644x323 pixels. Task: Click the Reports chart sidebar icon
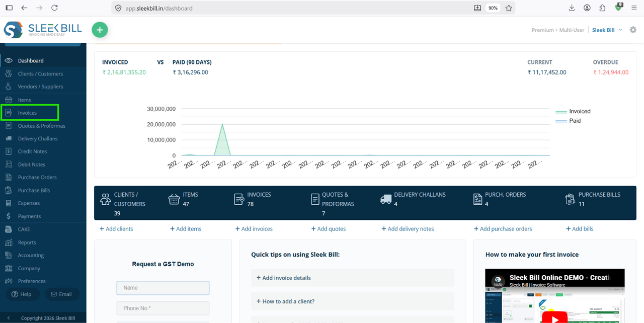pos(9,243)
